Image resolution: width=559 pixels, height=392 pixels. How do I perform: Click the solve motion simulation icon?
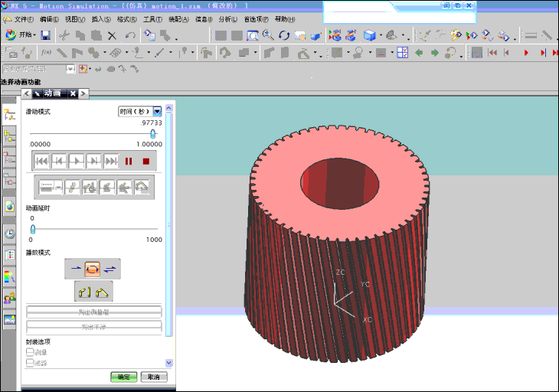click(472, 35)
